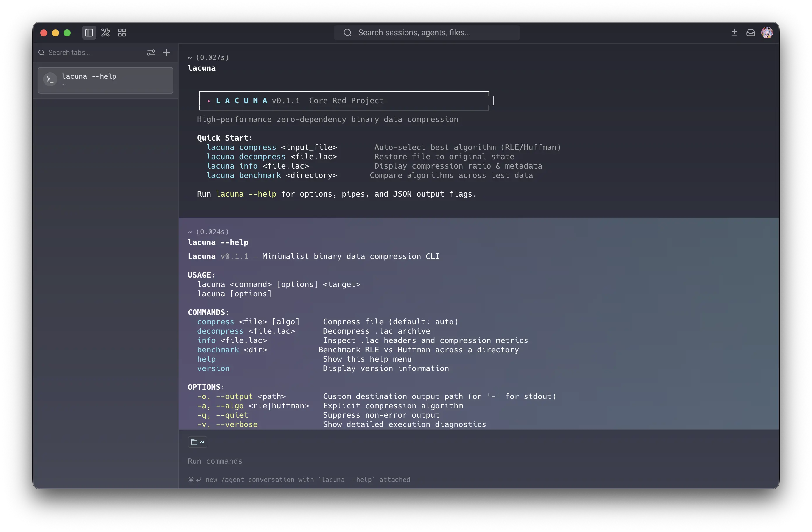Screen dimensions: 812x532
Task: Click the green fullscreen window button
Action: (67, 33)
